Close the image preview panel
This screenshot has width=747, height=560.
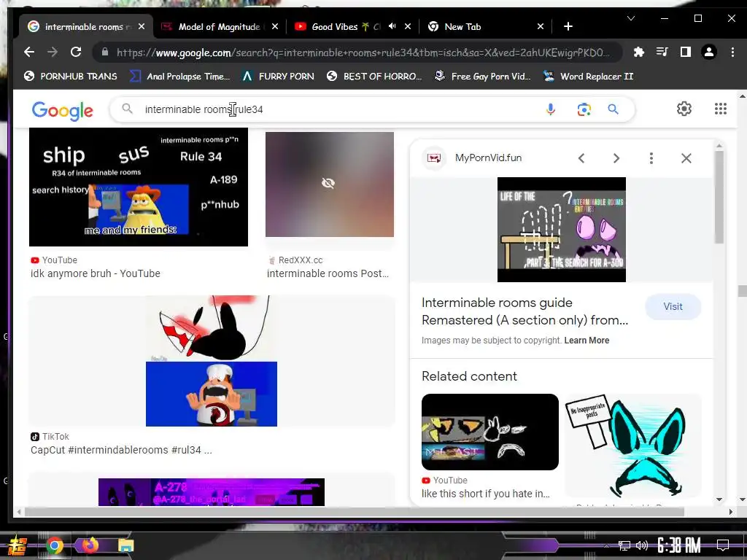pyautogui.click(x=686, y=158)
